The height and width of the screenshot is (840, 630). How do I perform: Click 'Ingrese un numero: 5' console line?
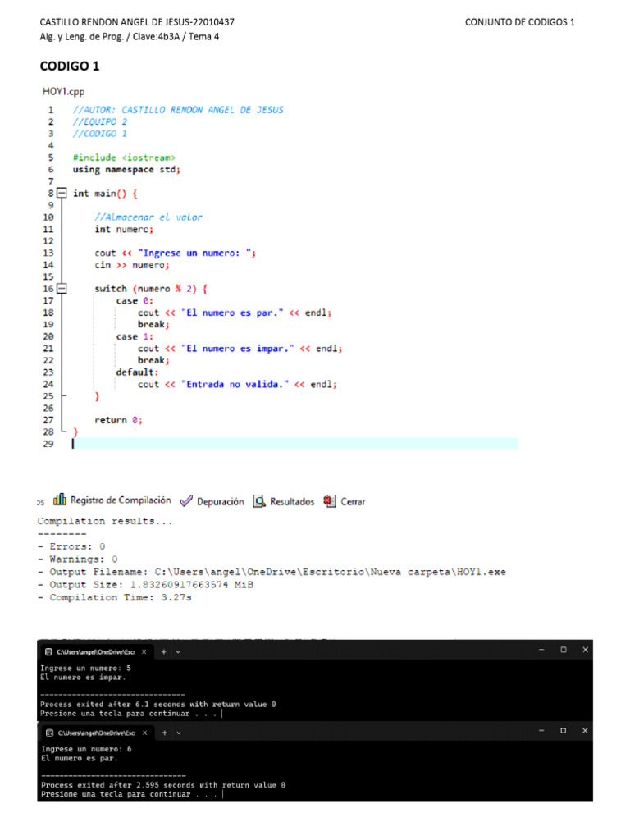click(85, 668)
